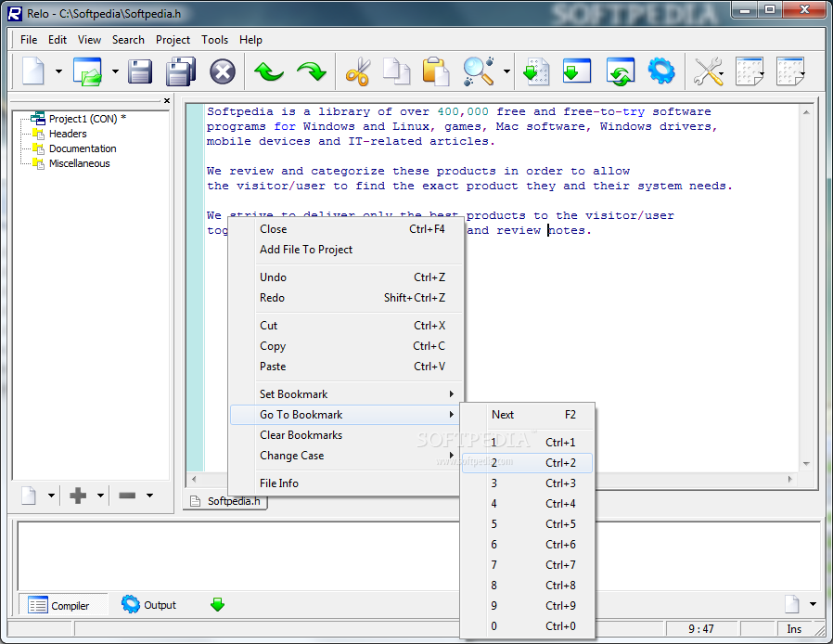Open the New file dropdown arrow
Image resolution: width=833 pixels, height=644 pixels.
pos(58,71)
